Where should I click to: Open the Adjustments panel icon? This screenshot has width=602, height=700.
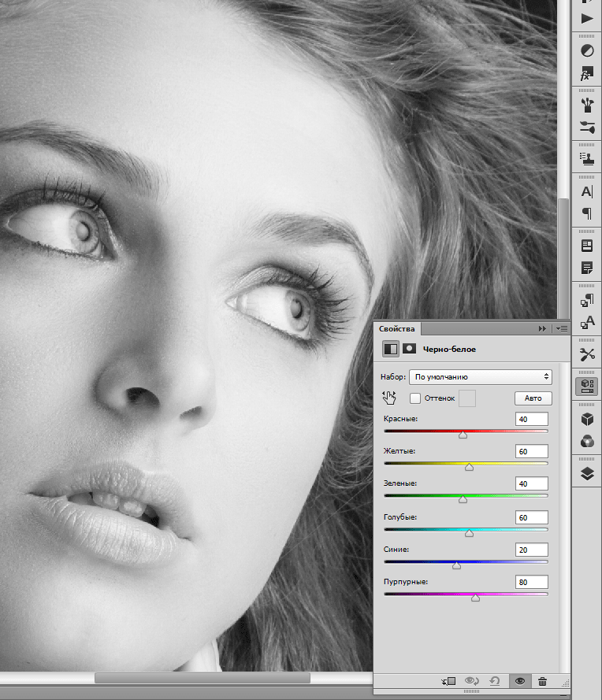coord(587,50)
